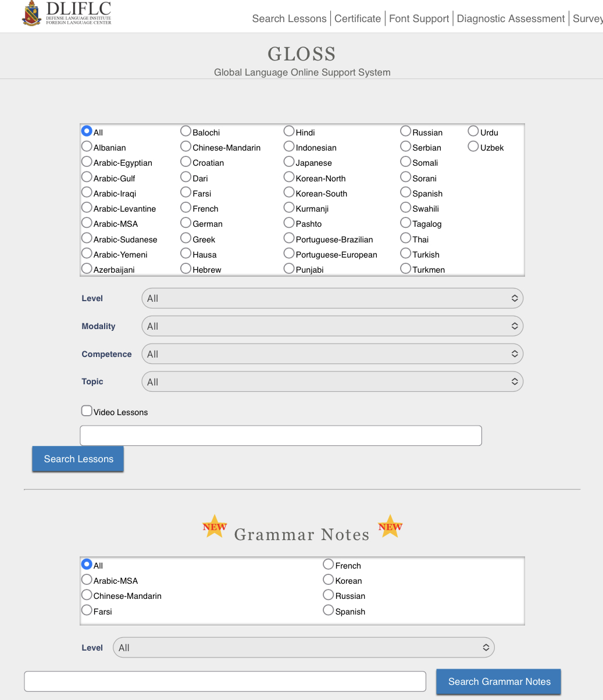Open the Diagnostic Assessment menu item
The width and height of the screenshot is (603, 700).
point(511,19)
